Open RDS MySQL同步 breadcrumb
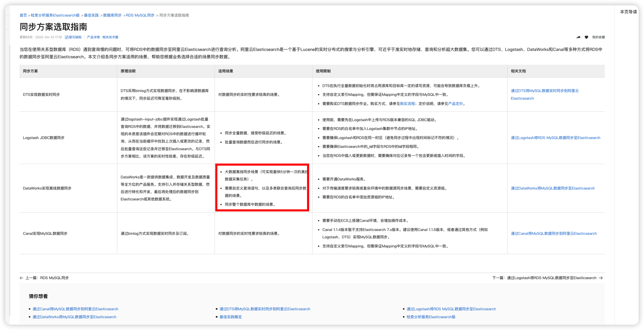Screen dimensions: 644x330 140,15
